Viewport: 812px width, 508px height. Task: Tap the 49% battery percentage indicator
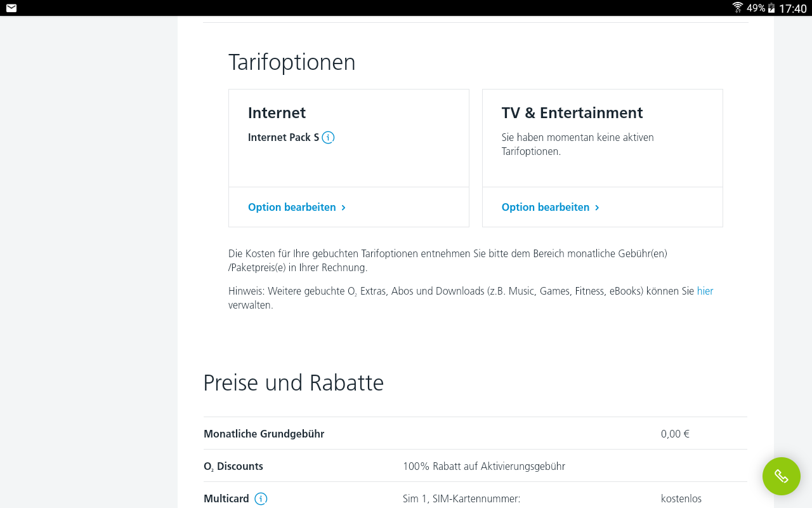[756, 8]
